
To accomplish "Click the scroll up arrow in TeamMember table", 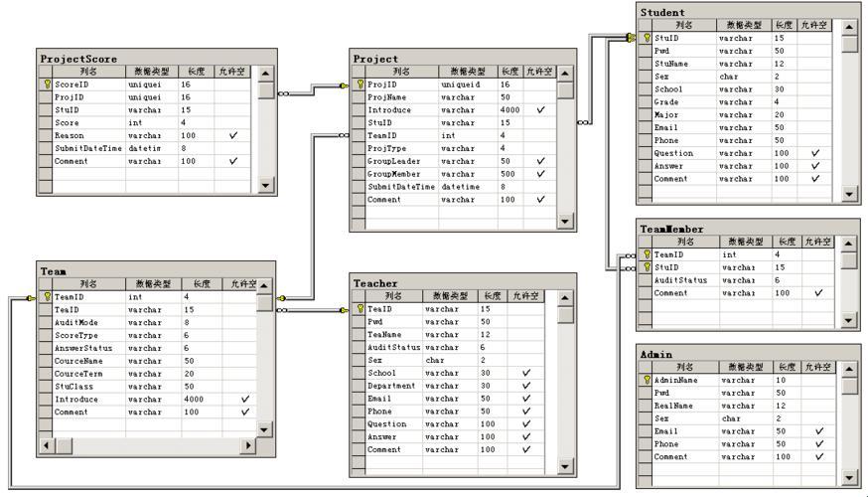I will (848, 244).
